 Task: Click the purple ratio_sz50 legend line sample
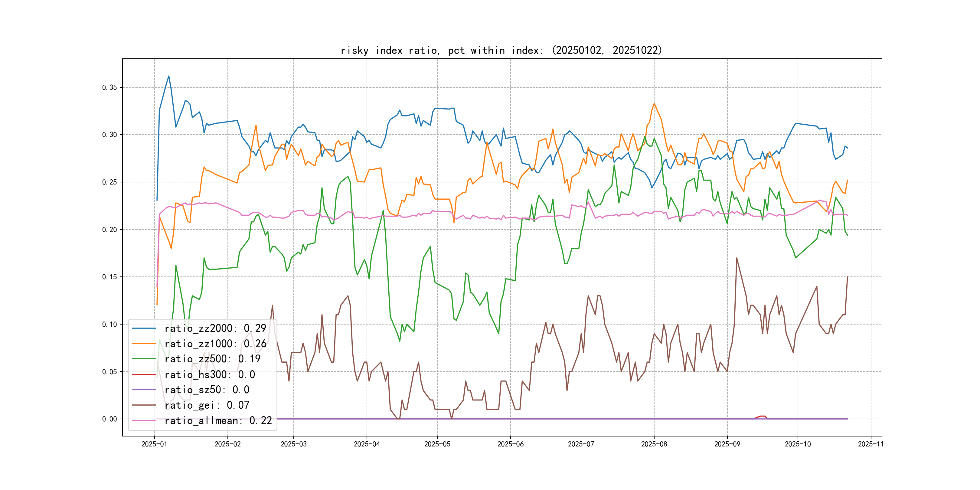(x=144, y=390)
